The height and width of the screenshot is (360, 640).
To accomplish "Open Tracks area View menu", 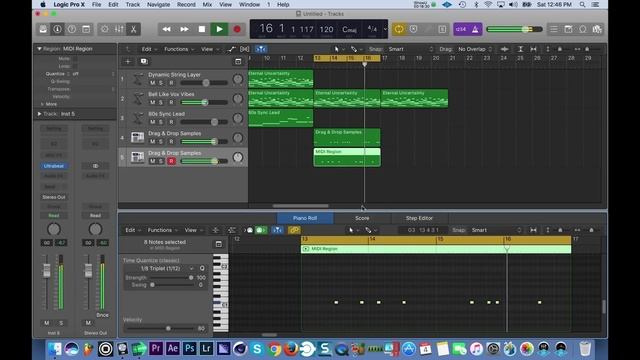I will (209, 49).
